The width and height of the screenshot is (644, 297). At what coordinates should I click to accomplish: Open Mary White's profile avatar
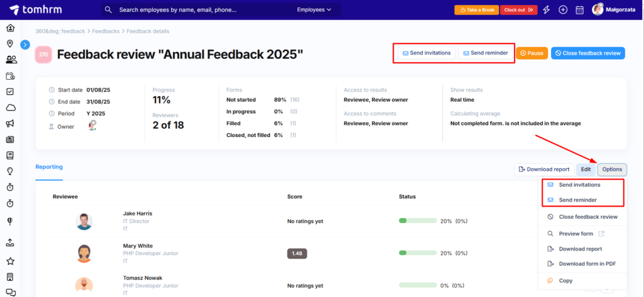[84, 254]
